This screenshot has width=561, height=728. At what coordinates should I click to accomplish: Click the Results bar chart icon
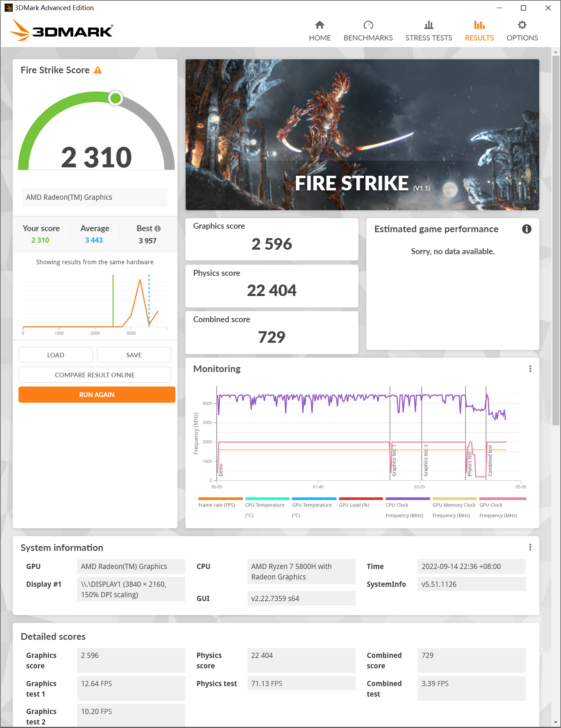click(479, 25)
